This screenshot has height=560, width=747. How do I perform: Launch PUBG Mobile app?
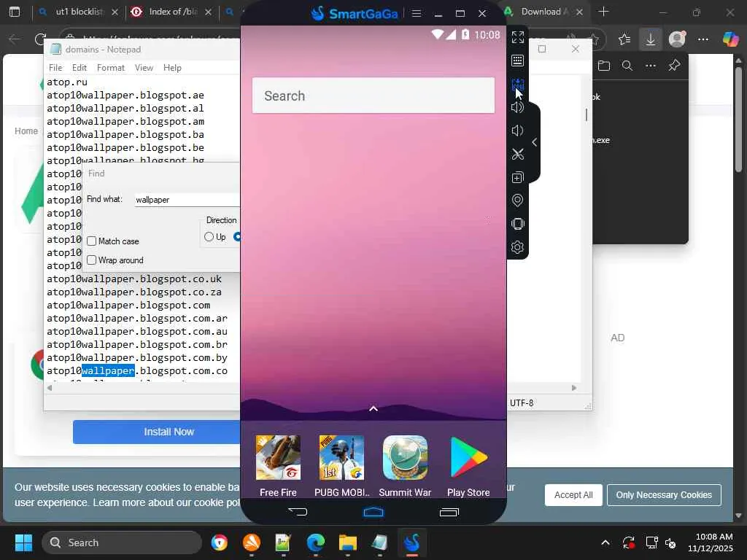click(x=341, y=466)
